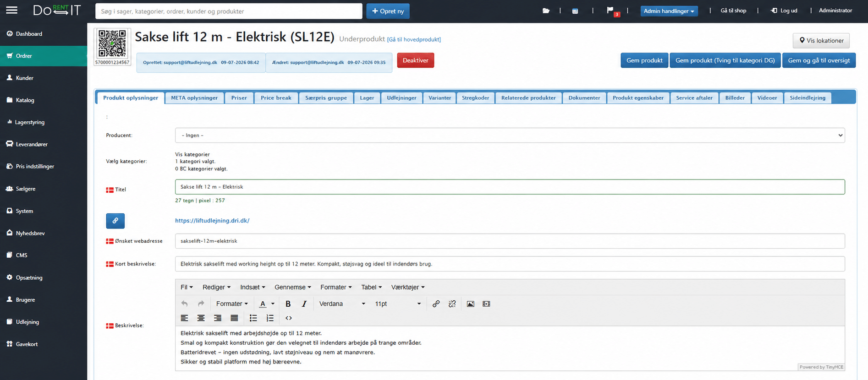Open the calendar icon in top bar
Viewport: 868px width, 380px height.
coord(575,11)
